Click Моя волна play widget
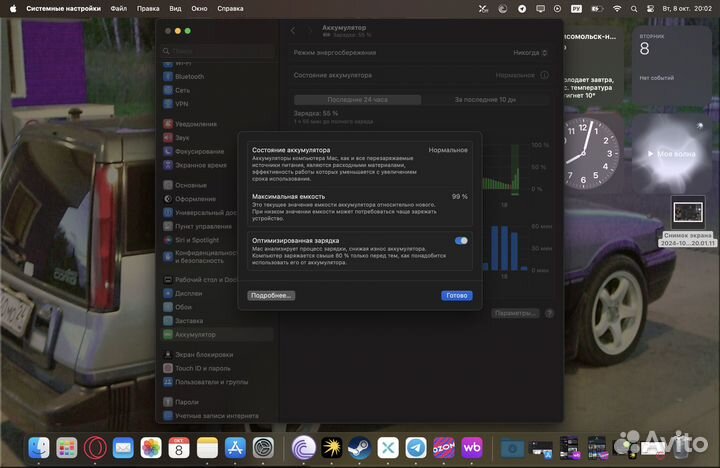This screenshot has width=720, height=468. pos(671,154)
